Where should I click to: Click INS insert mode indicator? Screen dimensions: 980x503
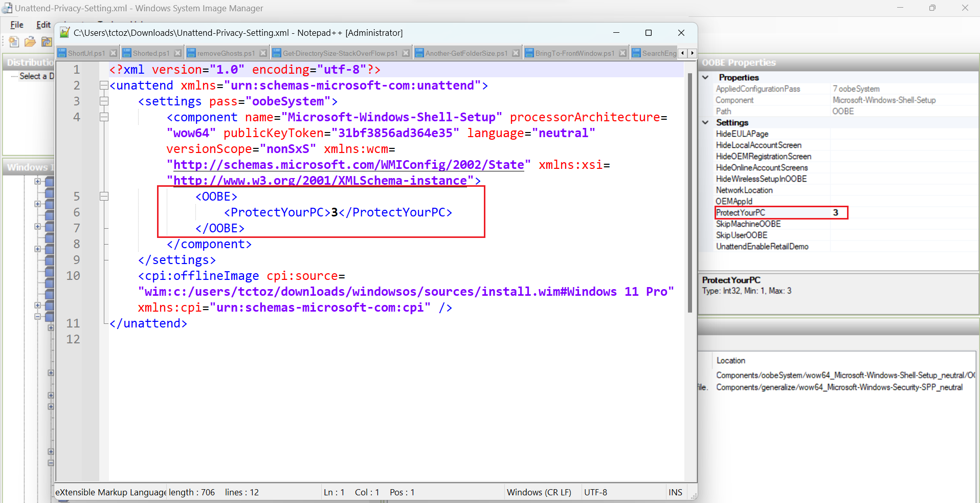point(675,492)
